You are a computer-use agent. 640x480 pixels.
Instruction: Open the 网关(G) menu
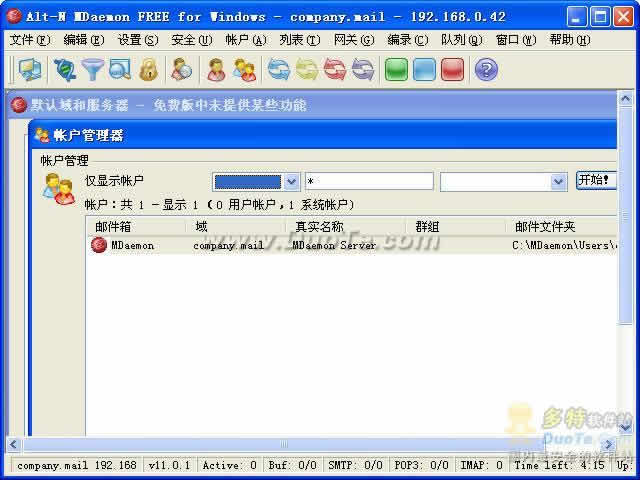pos(353,40)
